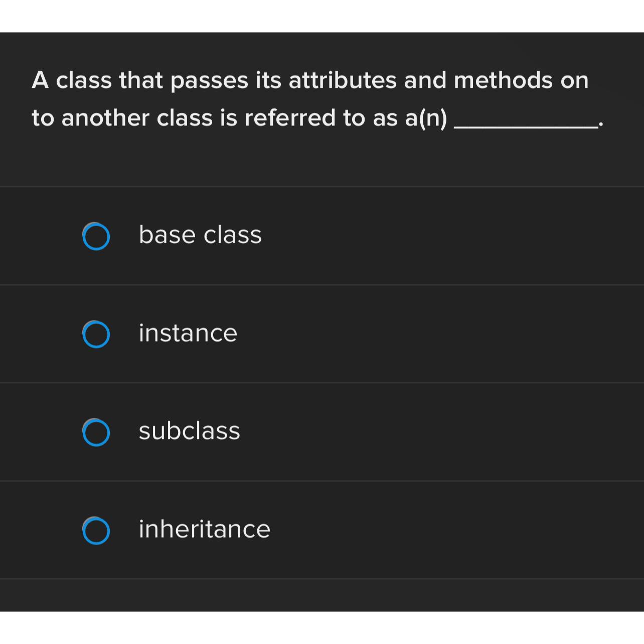Click the third answer option row

point(321,431)
